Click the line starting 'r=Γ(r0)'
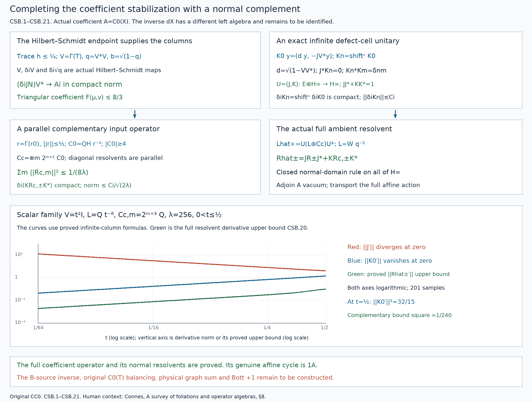This screenshot has height=402, width=532. (71, 144)
